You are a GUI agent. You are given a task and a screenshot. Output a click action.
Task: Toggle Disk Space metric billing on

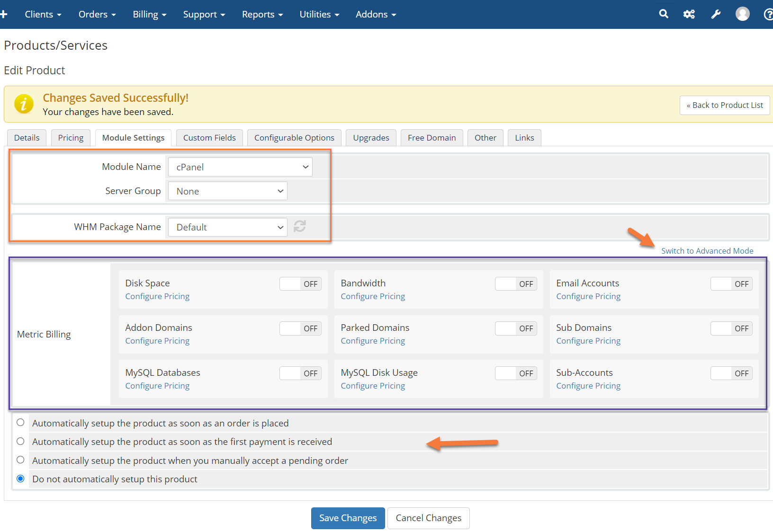coord(300,284)
